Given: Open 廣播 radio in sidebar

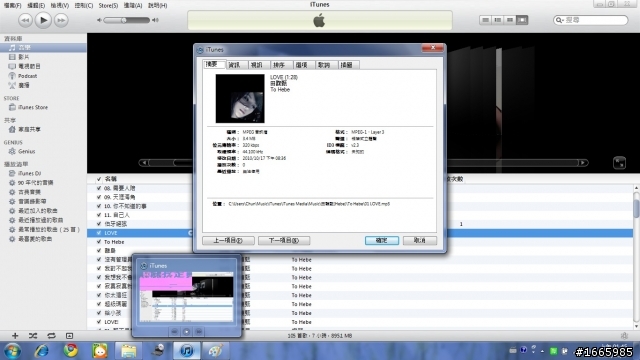Looking at the screenshot, I should (24, 85).
